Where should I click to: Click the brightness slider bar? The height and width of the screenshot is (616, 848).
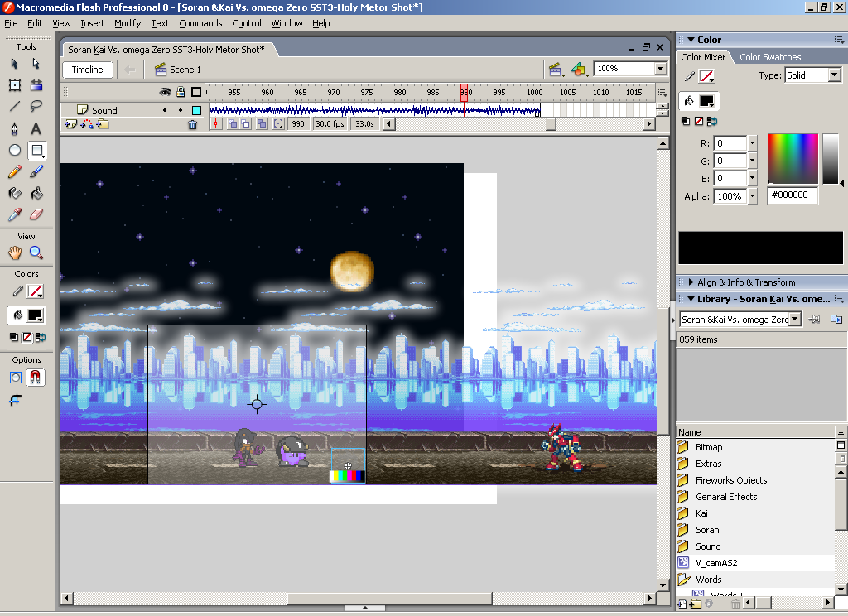point(830,158)
